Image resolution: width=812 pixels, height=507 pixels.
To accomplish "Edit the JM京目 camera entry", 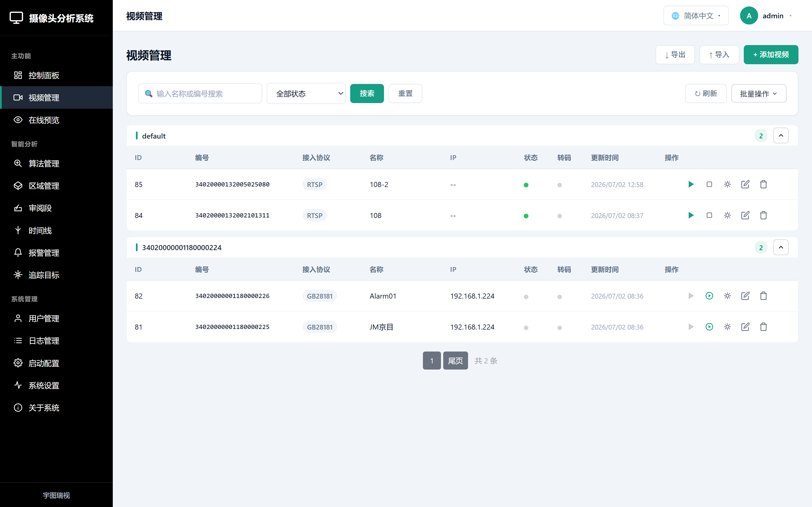I will (745, 327).
